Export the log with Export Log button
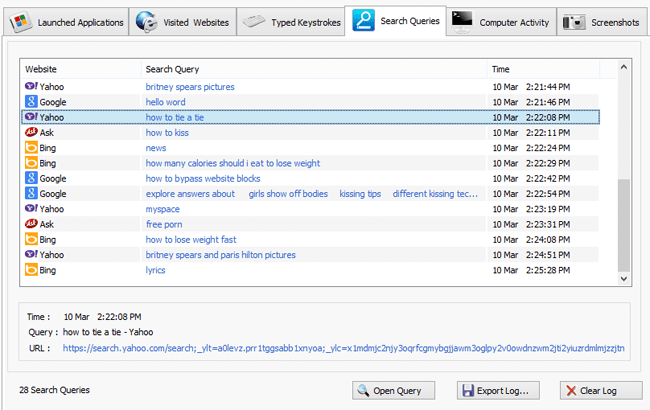Viewport: 650px width, 410px height. click(498, 391)
